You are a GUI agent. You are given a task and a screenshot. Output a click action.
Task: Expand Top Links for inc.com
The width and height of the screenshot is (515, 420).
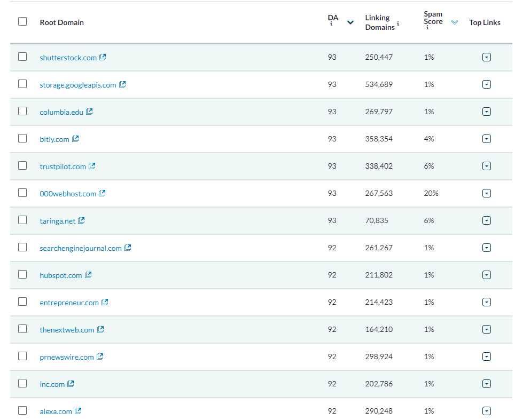487,384
